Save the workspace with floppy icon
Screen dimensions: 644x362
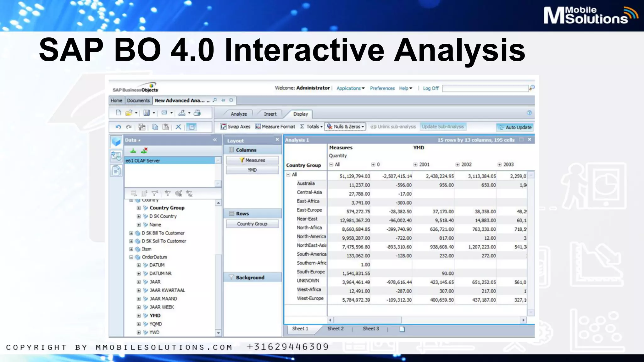point(147,113)
